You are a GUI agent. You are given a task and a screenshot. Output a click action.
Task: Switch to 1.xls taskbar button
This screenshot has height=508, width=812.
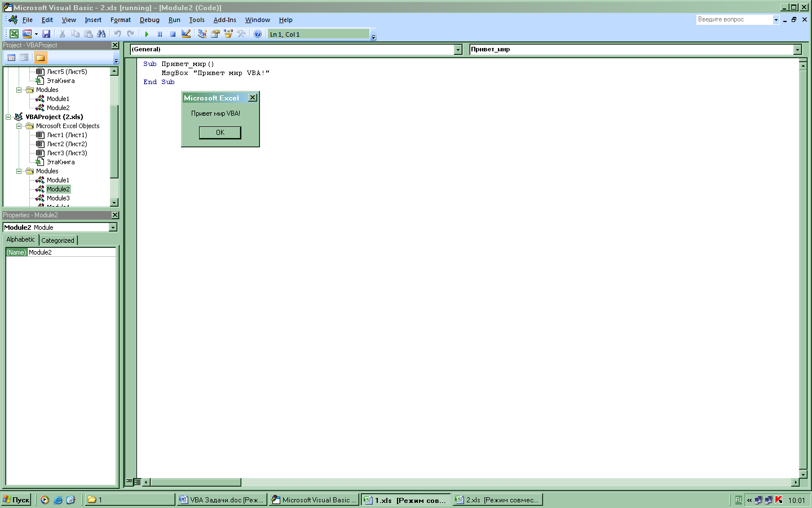pyautogui.click(x=405, y=500)
